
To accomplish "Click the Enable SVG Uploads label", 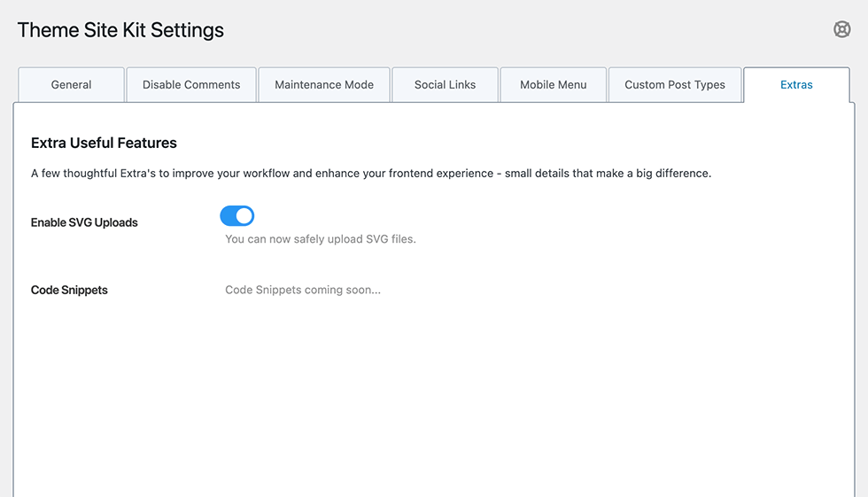I will pyautogui.click(x=84, y=222).
